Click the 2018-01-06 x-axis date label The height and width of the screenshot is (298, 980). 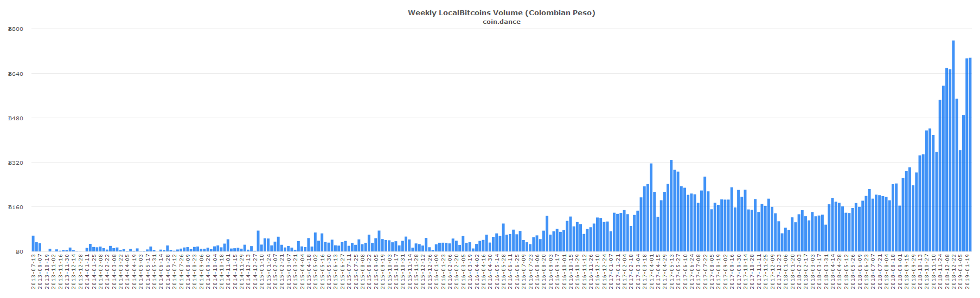coord(786,271)
